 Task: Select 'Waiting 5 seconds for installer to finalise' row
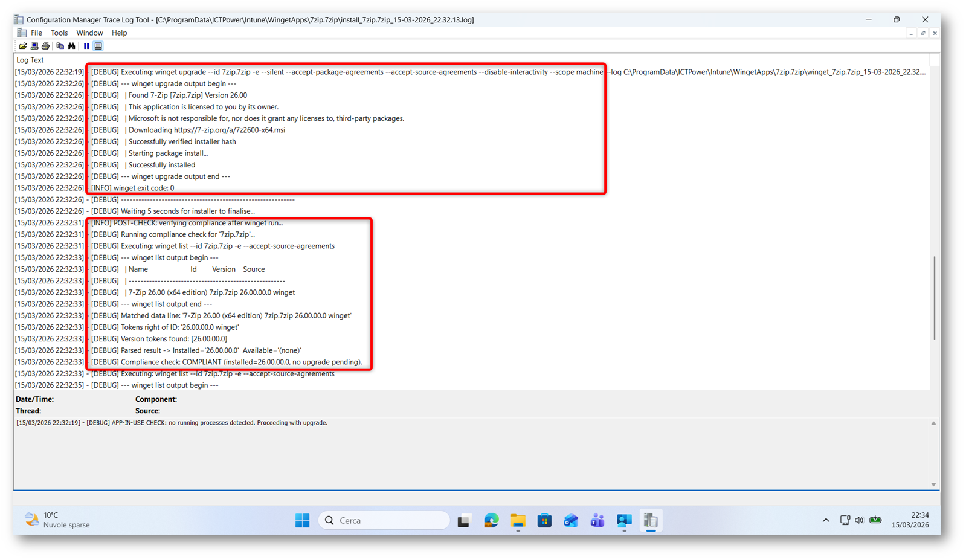(x=471, y=211)
